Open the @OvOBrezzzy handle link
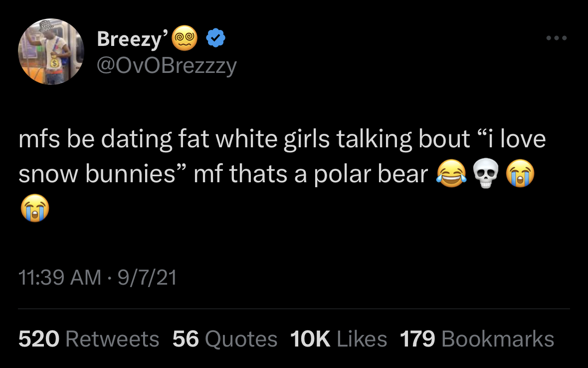This screenshot has height=368, width=588. 167,66
